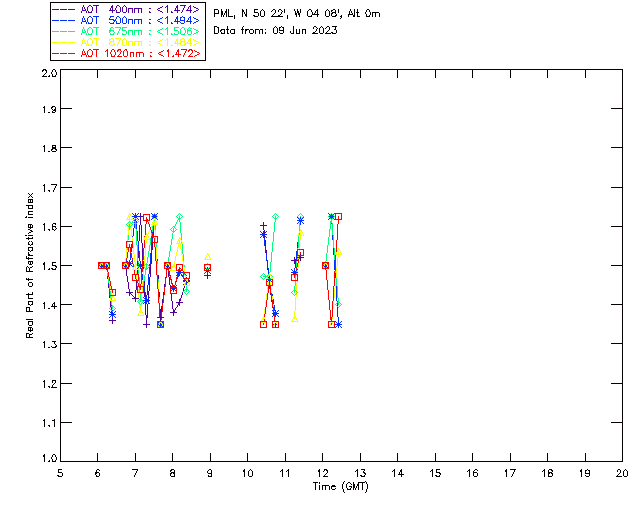
Task: Click the 17 tick label on x-axis
Action: (510, 473)
